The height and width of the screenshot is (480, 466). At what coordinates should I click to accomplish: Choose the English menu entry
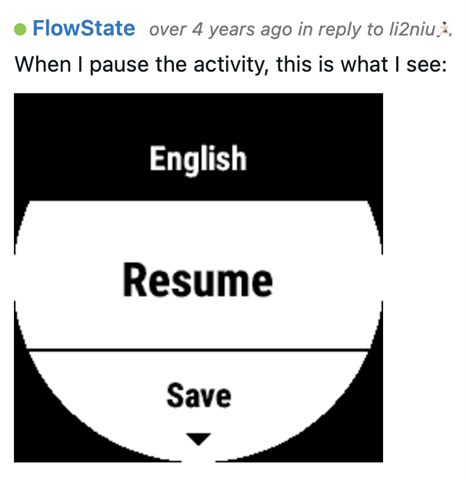tap(198, 159)
